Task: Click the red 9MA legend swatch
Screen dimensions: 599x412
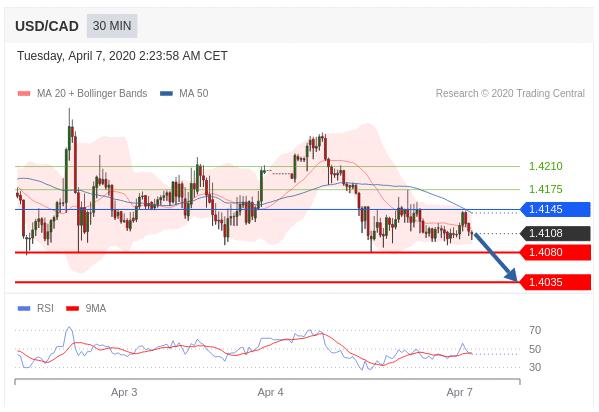Action: [x=73, y=308]
